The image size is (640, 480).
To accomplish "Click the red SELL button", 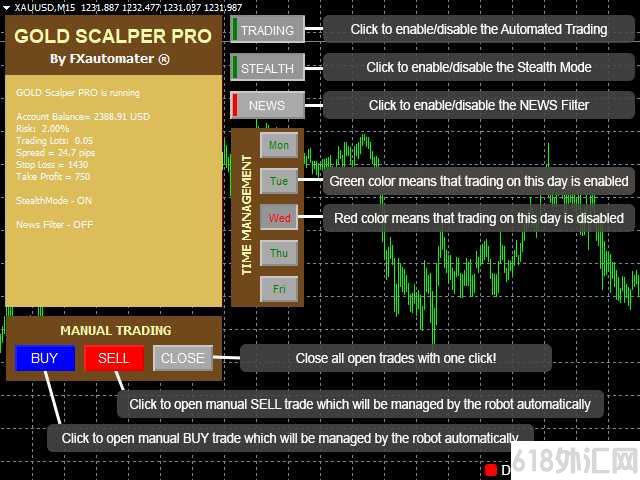I will tap(114, 358).
